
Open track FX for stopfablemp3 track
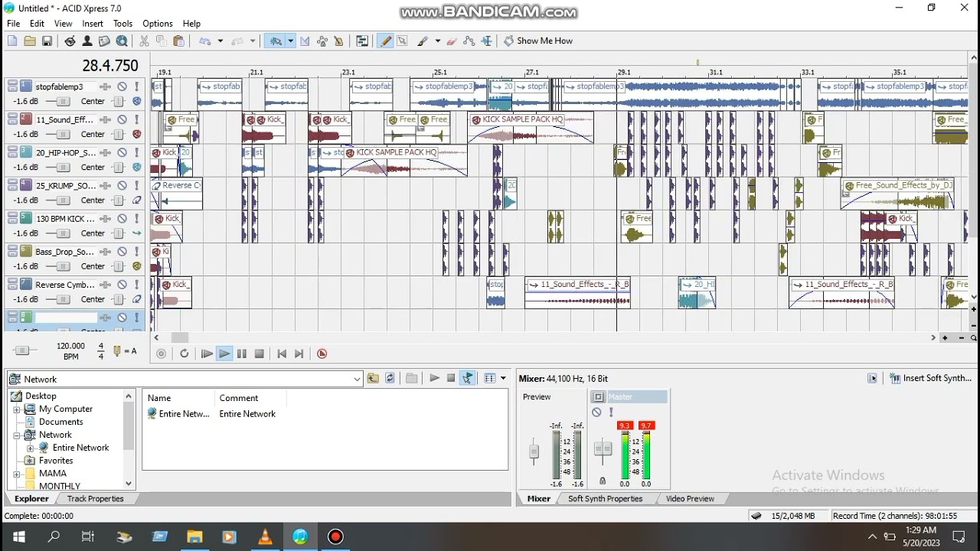point(106,87)
